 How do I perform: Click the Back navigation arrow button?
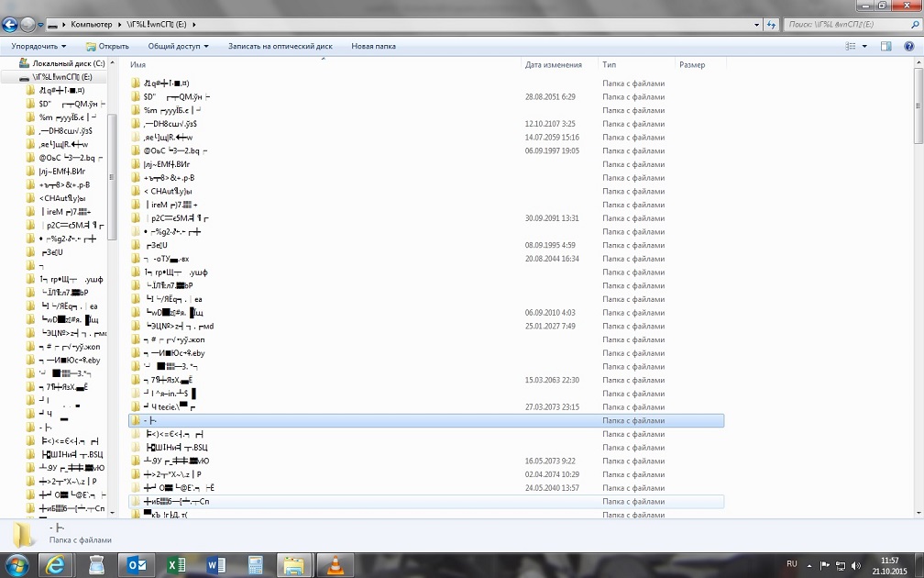coord(11,25)
